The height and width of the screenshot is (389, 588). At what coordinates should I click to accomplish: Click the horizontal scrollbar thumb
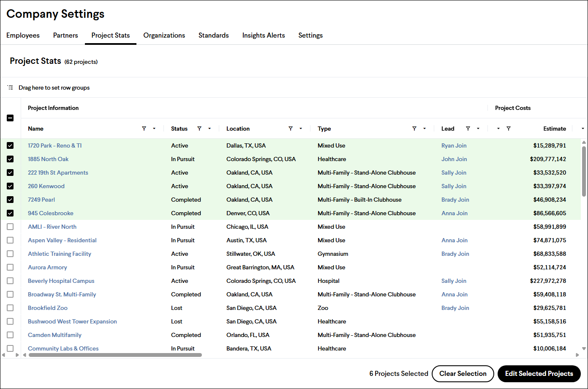point(115,355)
